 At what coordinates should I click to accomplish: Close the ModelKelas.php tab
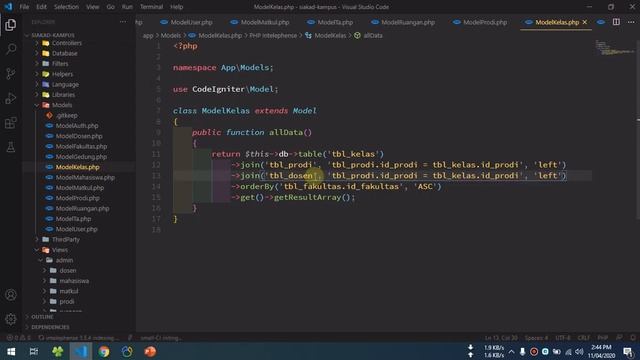coord(585,22)
